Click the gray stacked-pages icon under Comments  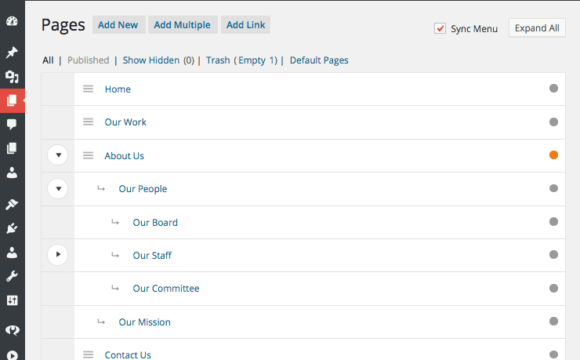[12, 148]
